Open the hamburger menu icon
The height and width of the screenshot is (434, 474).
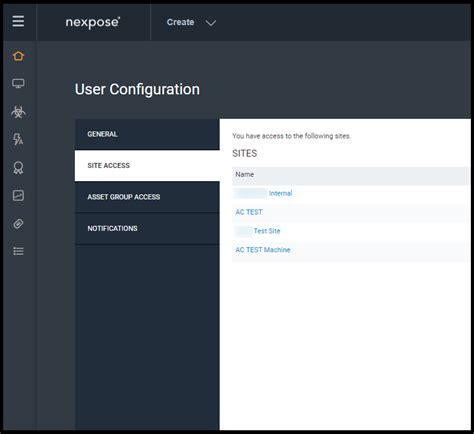click(x=18, y=21)
